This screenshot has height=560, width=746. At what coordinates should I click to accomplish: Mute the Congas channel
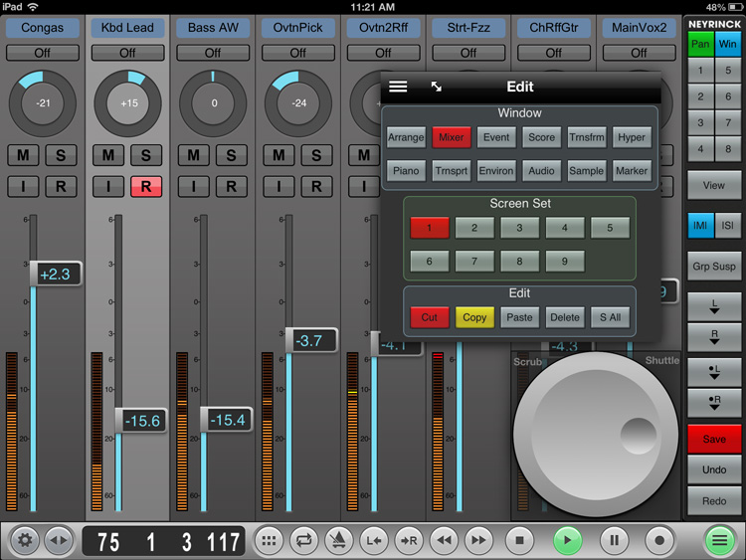coord(23,155)
